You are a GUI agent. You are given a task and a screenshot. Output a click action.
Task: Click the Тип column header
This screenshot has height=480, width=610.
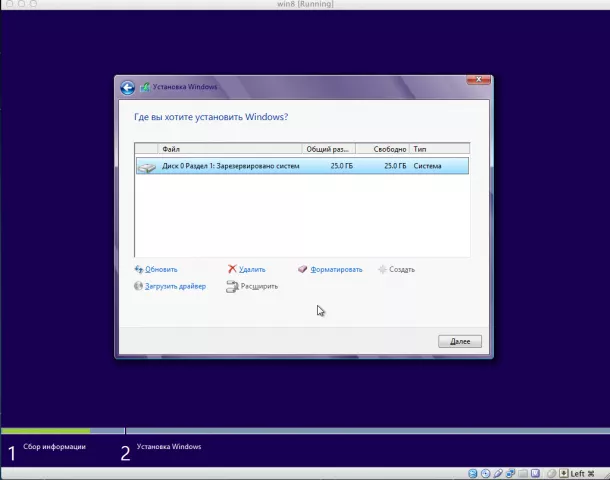[438, 149]
